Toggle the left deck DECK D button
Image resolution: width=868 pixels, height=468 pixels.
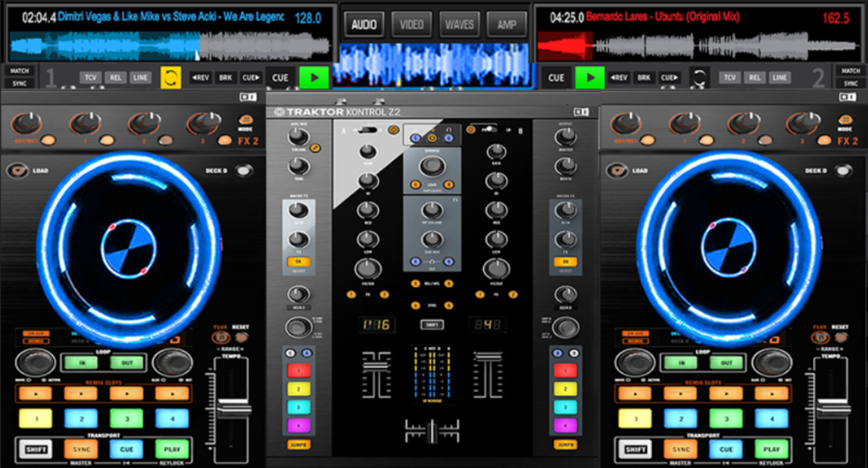coord(245,170)
